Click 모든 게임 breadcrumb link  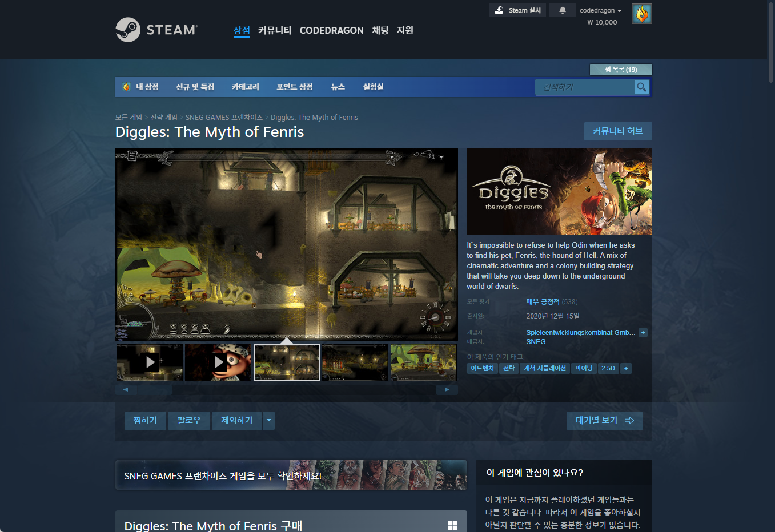(129, 118)
